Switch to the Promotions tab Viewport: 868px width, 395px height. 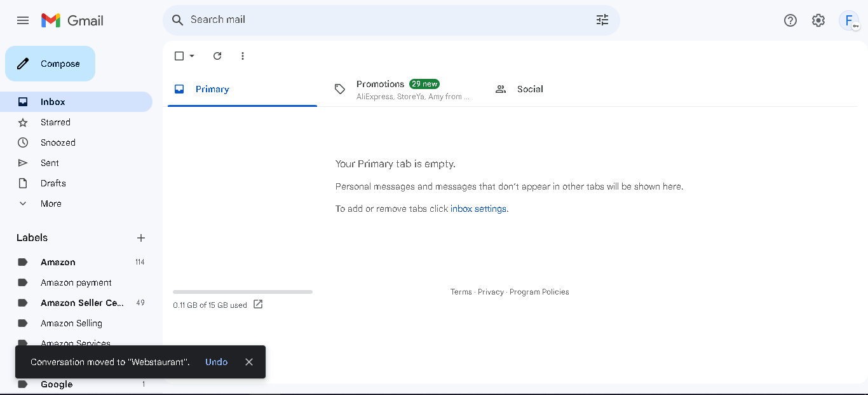coord(402,89)
